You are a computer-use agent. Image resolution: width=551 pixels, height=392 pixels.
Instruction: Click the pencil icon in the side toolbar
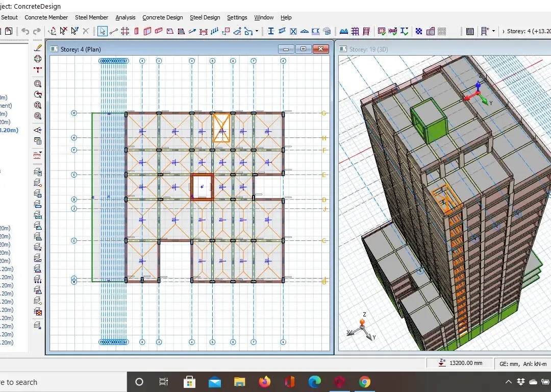point(38,48)
